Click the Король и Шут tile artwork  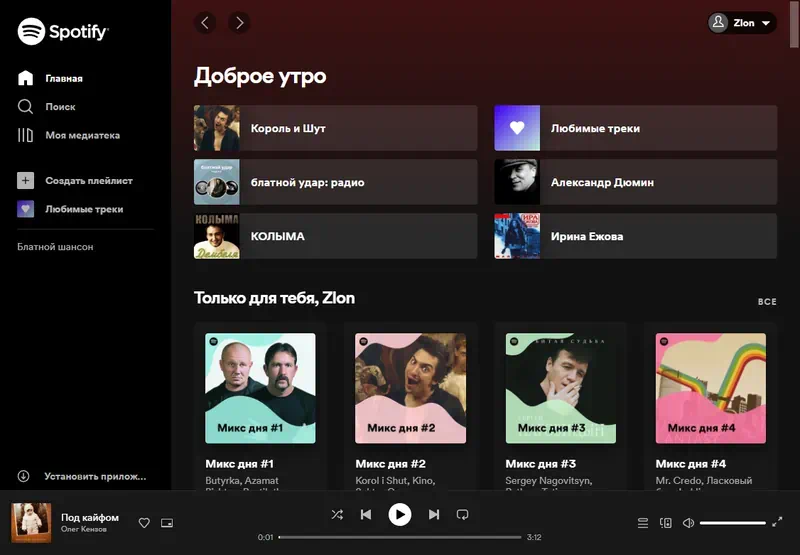(217, 128)
